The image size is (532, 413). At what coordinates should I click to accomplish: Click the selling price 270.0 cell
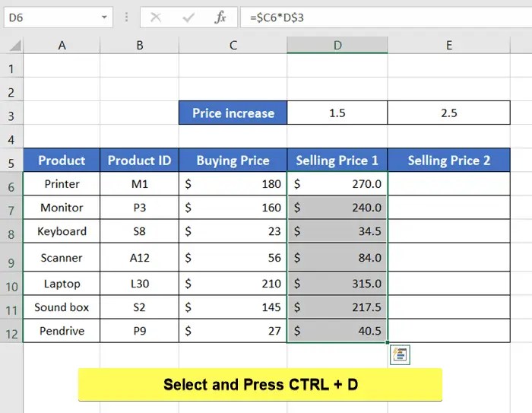[337, 184]
